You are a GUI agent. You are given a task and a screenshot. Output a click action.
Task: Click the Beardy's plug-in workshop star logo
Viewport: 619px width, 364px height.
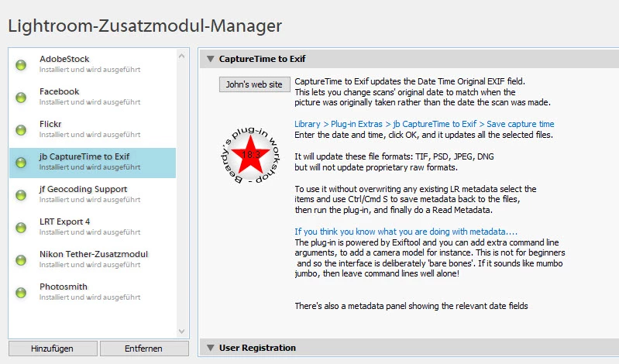coord(249,155)
